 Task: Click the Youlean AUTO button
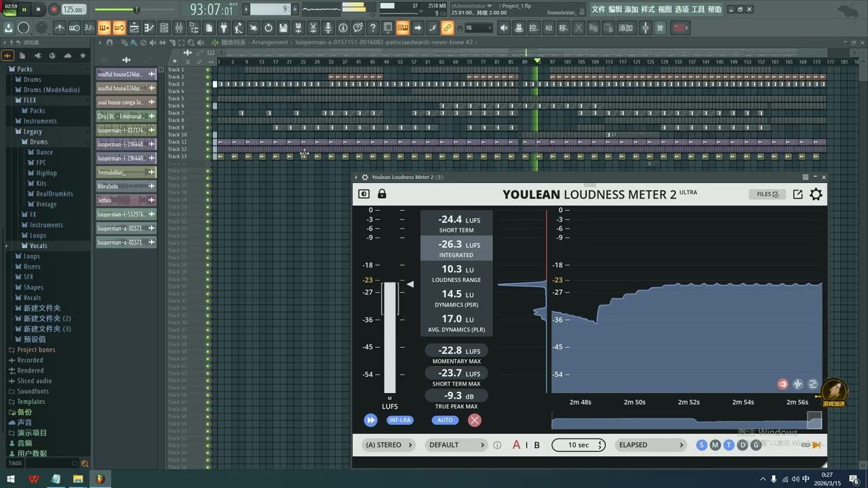(x=445, y=420)
